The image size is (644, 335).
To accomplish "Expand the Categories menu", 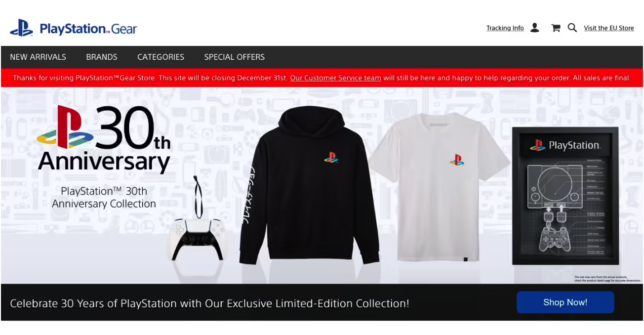I will click(161, 57).
